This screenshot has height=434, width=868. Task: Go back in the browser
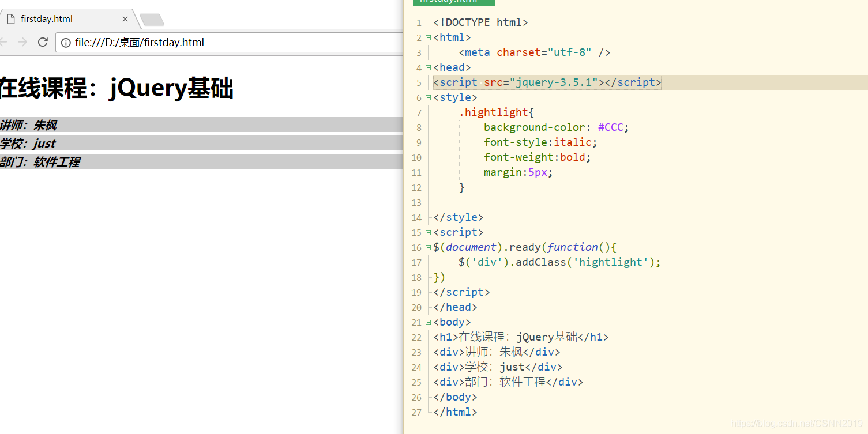(x=3, y=42)
